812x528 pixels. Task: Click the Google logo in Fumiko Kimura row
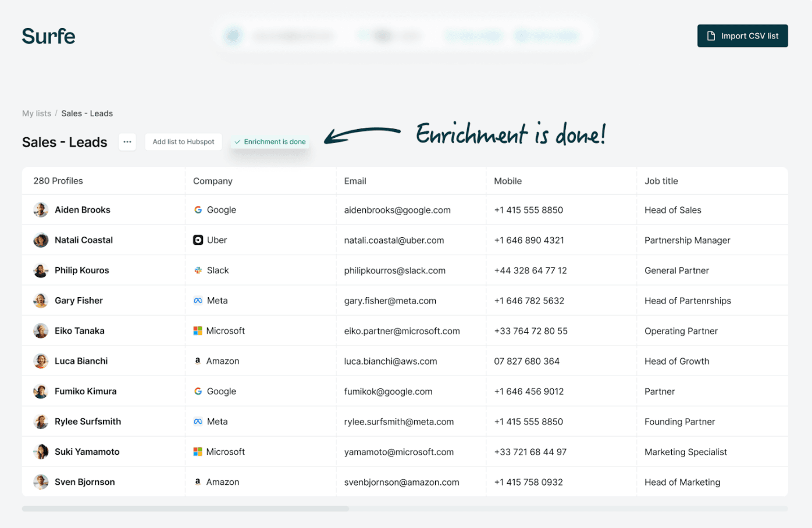coord(198,391)
